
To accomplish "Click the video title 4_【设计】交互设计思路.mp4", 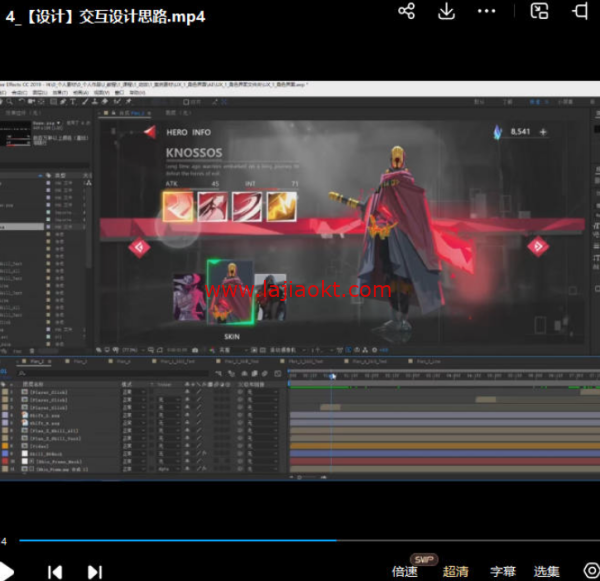I will pyautogui.click(x=105, y=16).
